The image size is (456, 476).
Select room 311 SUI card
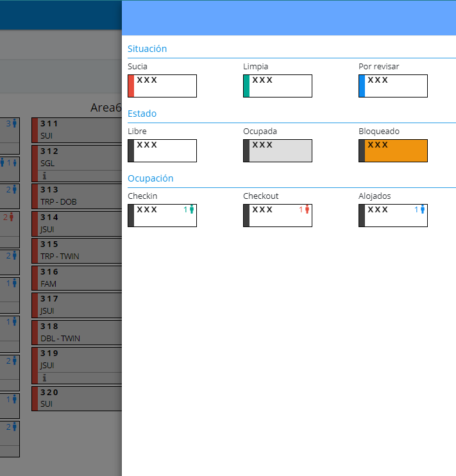click(x=78, y=130)
